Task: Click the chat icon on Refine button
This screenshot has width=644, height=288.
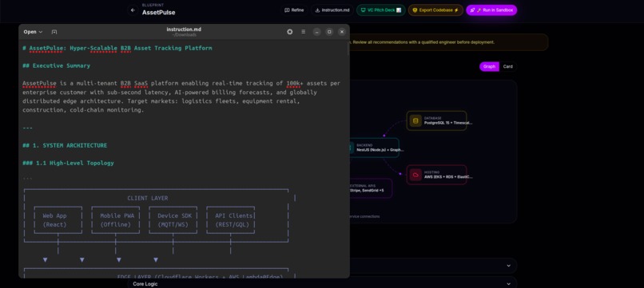Action: [x=287, y=10]
